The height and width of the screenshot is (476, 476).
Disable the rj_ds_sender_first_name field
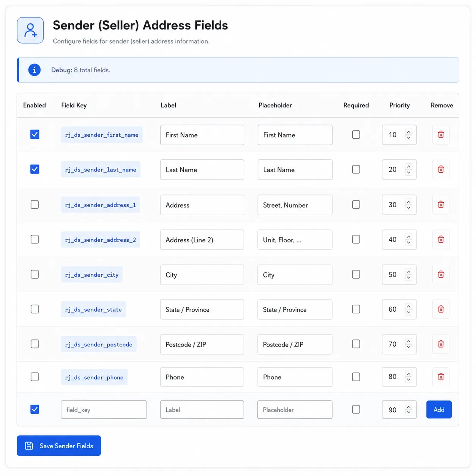pos(35,134)
